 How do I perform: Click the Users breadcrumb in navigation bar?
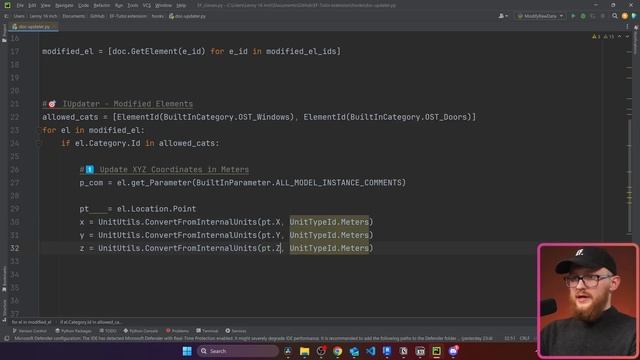tap(19, 16)
